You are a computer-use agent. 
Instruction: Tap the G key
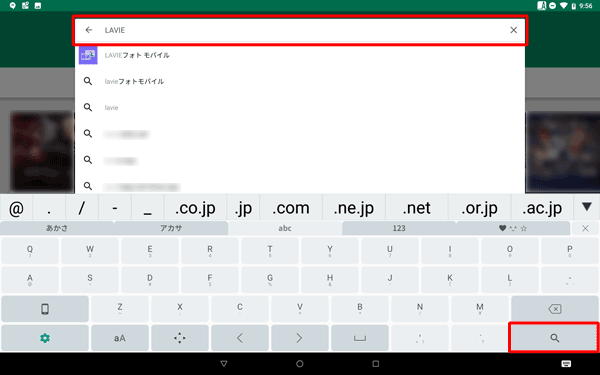(270, 280)
